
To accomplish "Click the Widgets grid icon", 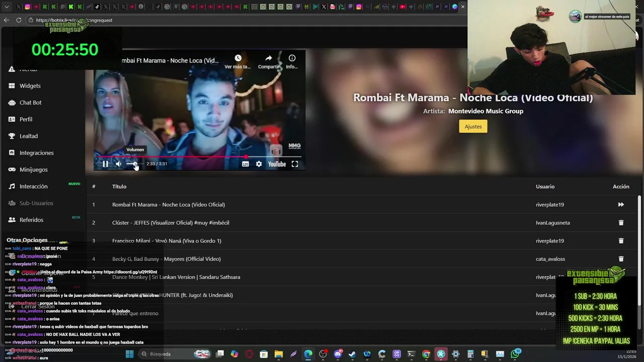I will [12, 86].
